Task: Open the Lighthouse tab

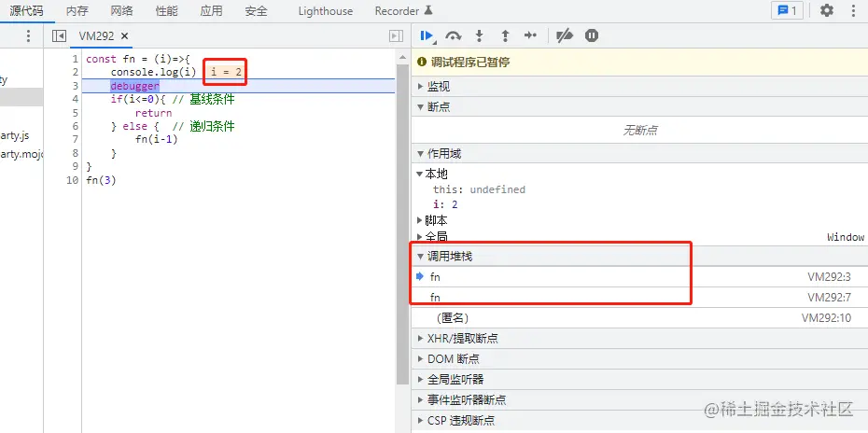Action: click(326, 10)
